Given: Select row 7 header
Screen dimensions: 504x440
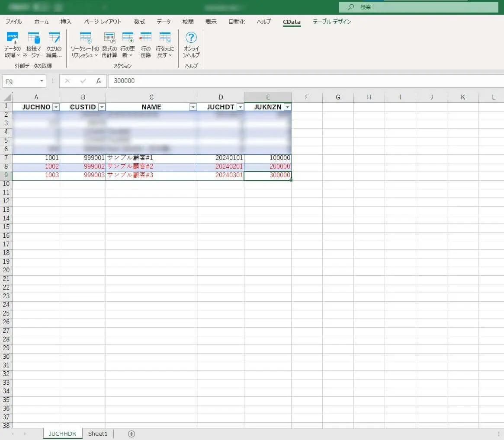Looking at the screenshot, I should click(x=6, y=158).
